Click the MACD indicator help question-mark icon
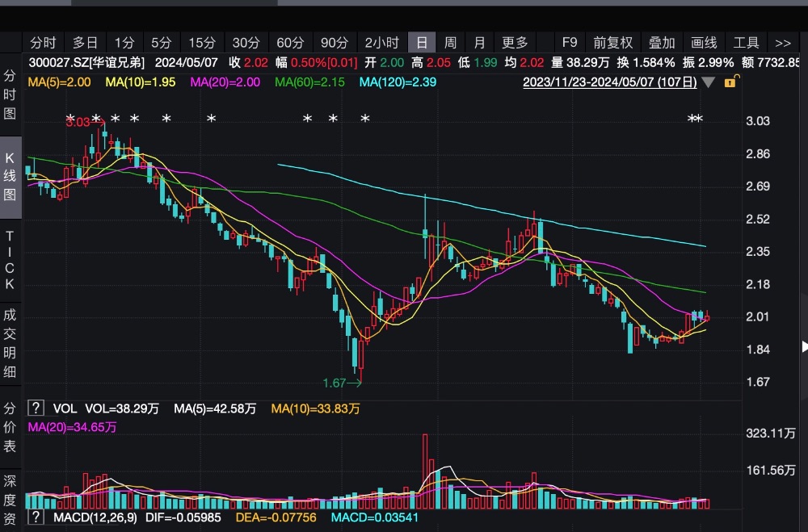The height and width of the screenshot is (532, 808). point(36,517)
